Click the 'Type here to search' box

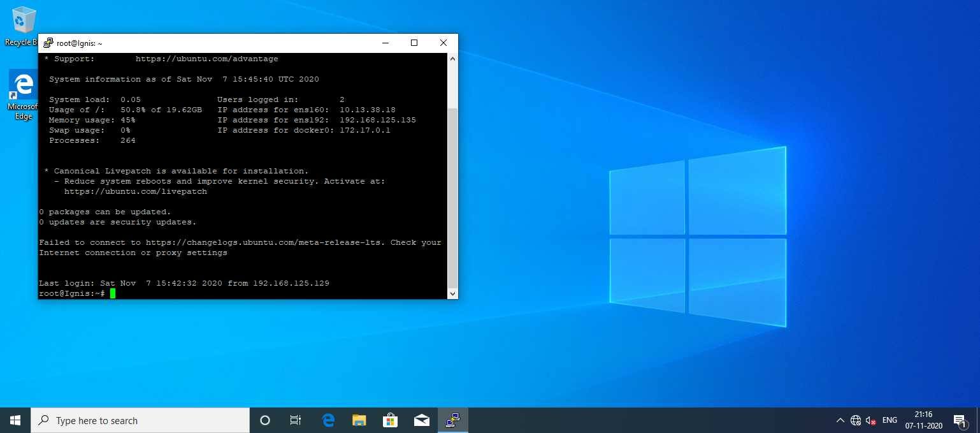pos(140,420)
